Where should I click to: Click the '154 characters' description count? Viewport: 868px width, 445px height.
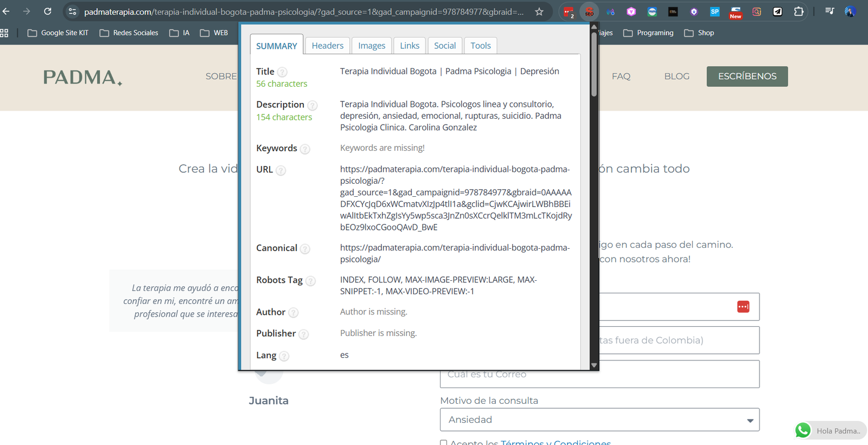[x=284, y=117]
